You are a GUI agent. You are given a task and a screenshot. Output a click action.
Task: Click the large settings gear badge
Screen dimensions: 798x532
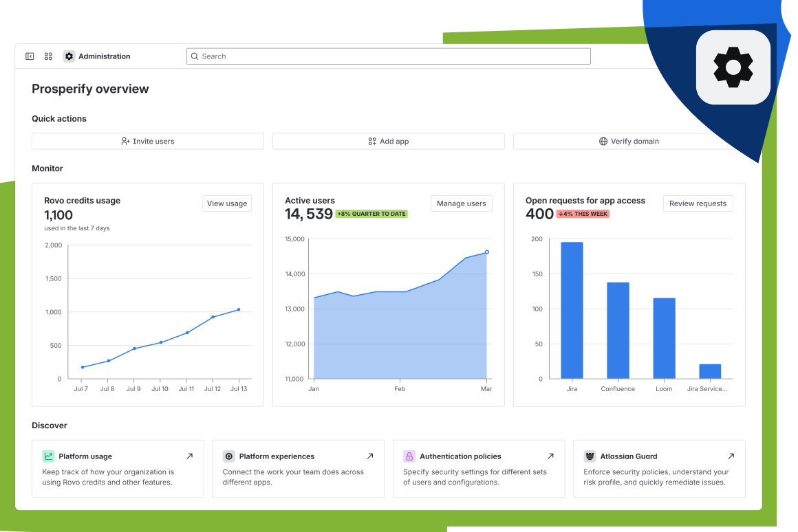733,67
